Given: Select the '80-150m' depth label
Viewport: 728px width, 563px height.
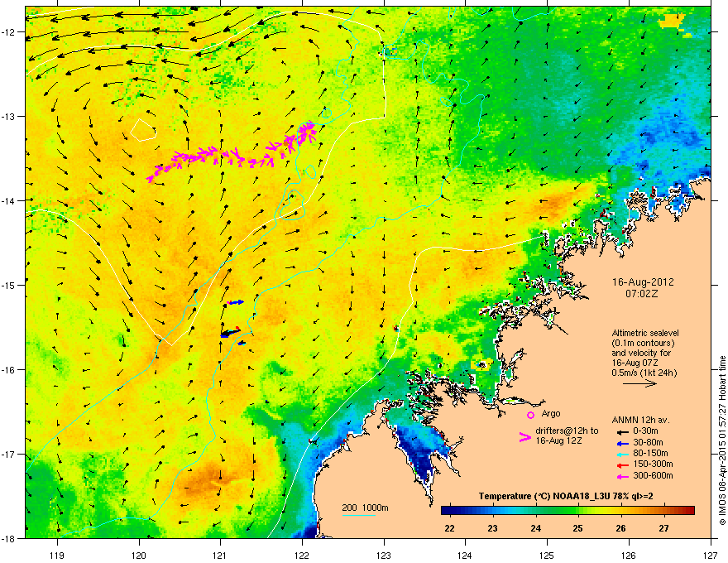Looking at the screenshot, I should [x=650, y=454].
